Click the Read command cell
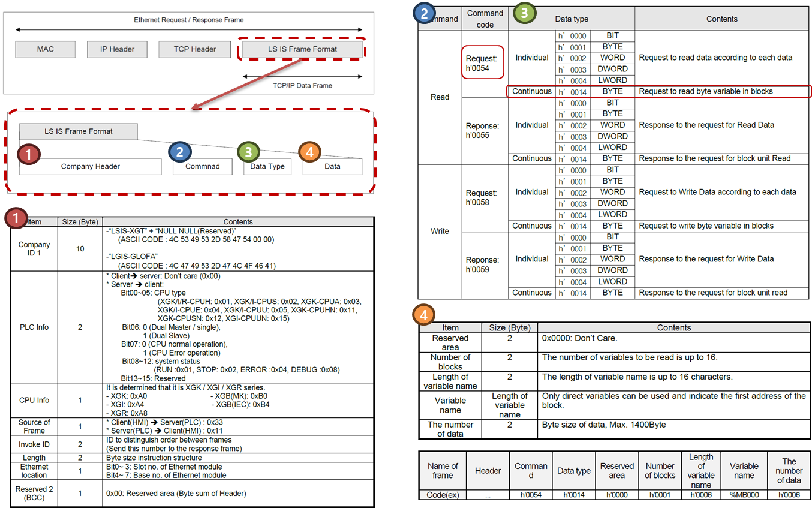 click(x=440, y=97)
